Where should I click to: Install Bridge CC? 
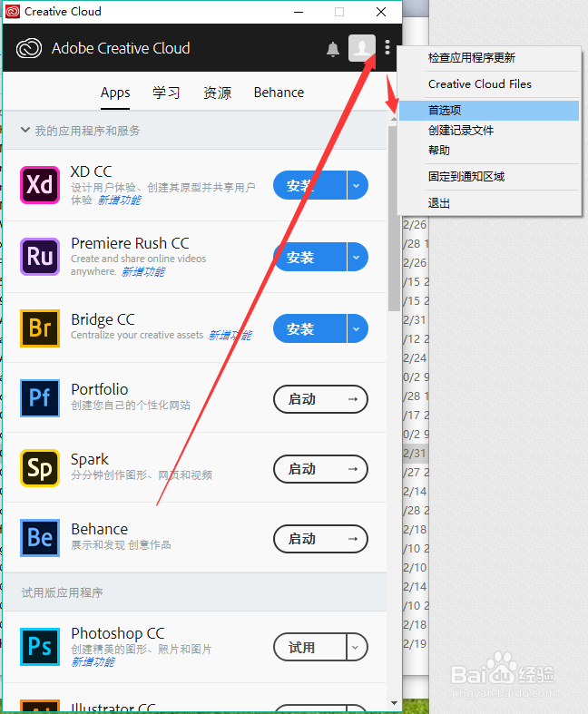click(309, 328)
